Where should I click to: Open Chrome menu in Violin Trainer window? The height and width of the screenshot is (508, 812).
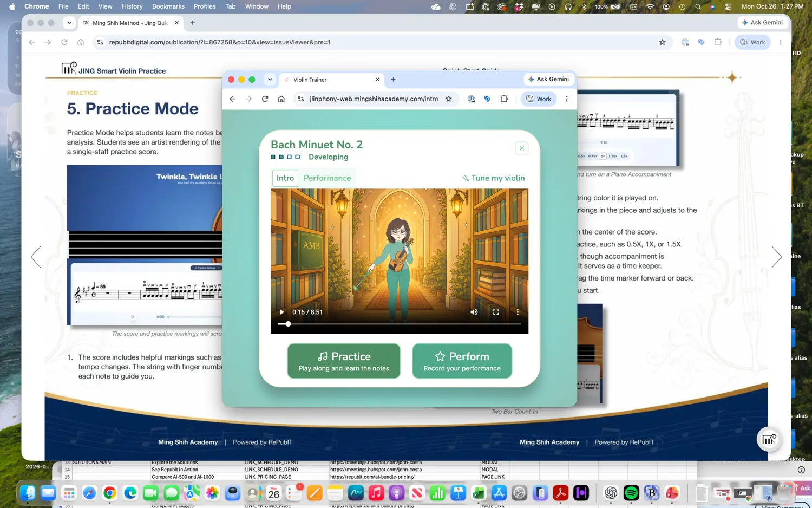567,99
